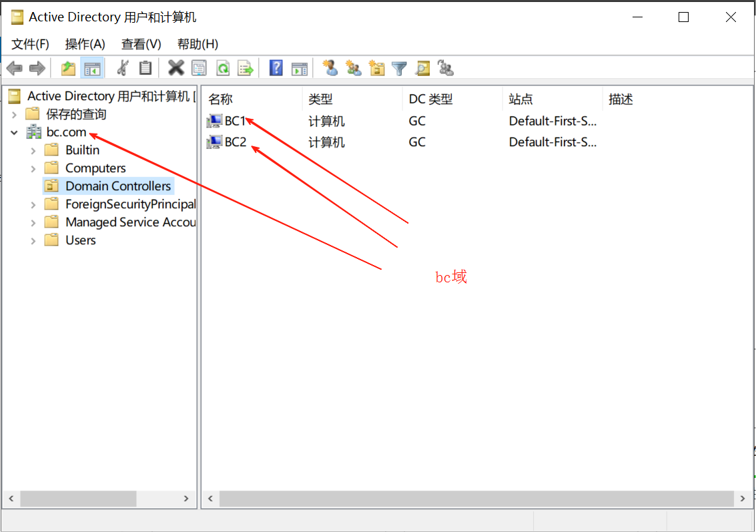Click the site cell of BC1 row
The height and width of the screenshot is (532, 756).
(552, 121)
